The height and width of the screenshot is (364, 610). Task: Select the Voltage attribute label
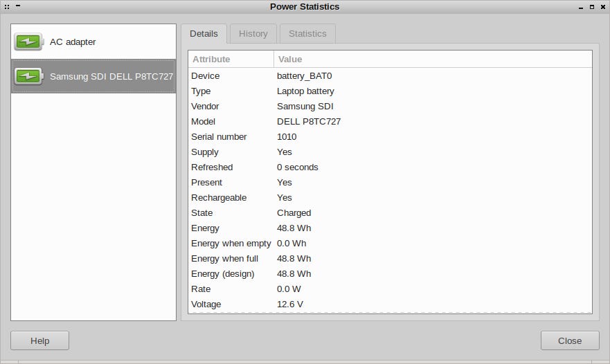coord(206,304)
